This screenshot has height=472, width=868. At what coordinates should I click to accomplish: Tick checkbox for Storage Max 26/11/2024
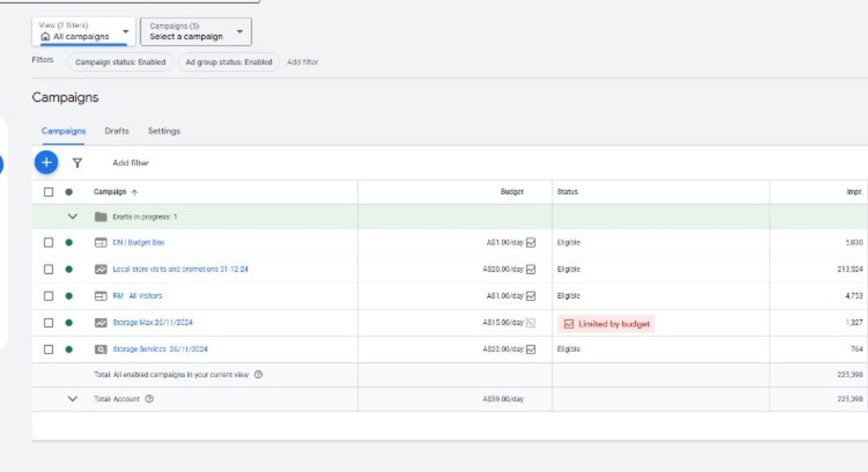pos(48,323)
